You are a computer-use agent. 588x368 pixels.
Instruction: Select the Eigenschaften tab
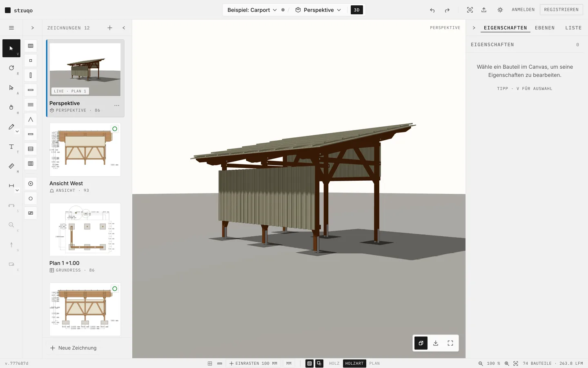click(506, 28)
